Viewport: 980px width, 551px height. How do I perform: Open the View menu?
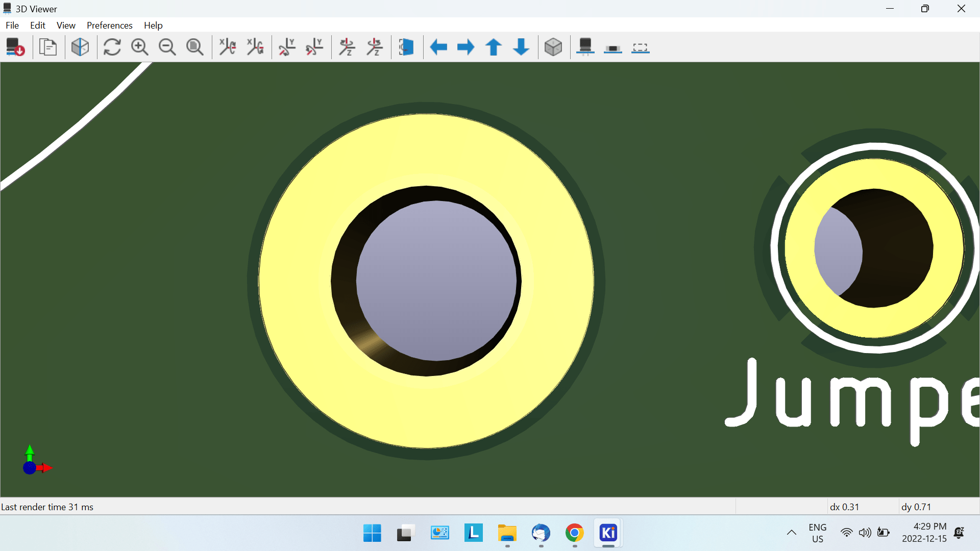tap(66, 25)
